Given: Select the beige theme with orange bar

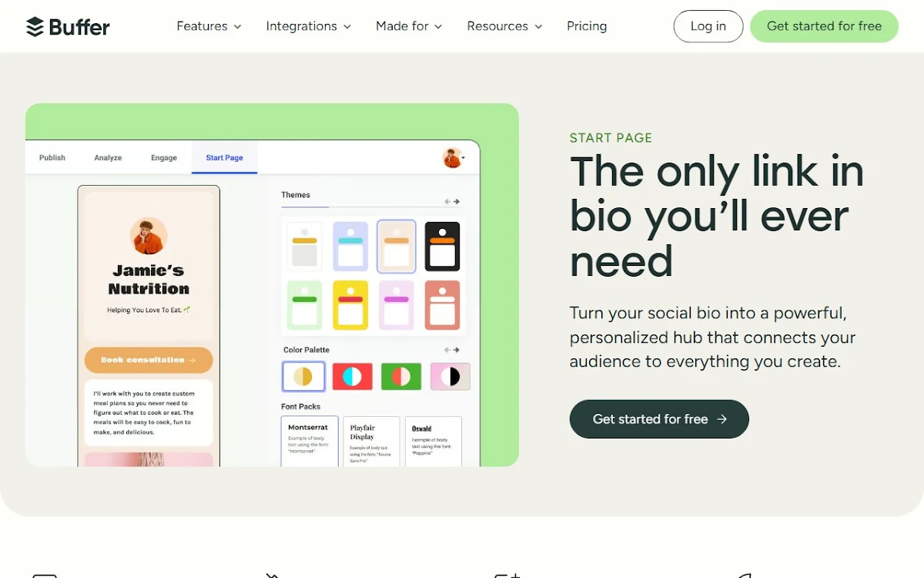Looking at the screenshot, I should coord(397,247).
